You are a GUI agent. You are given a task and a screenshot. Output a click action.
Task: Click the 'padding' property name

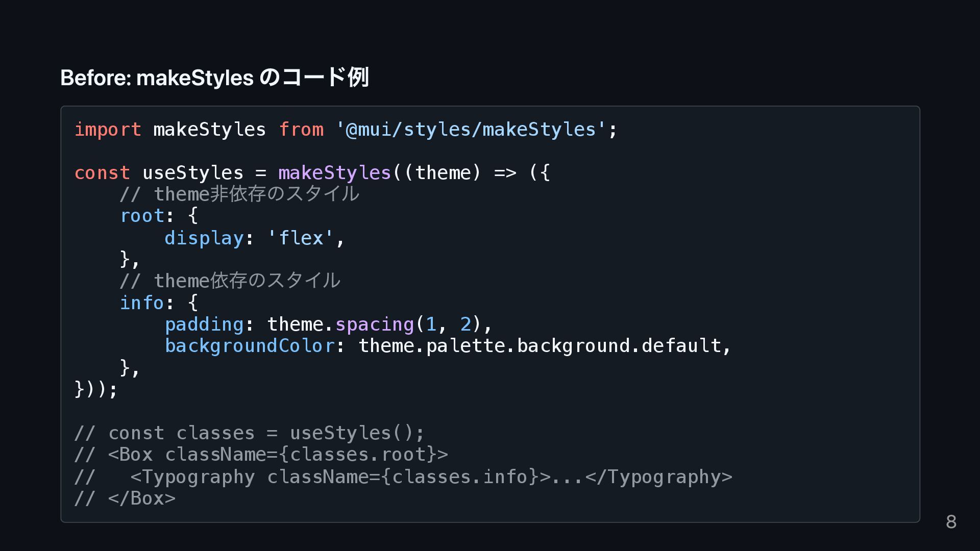(x=204, y=324)
